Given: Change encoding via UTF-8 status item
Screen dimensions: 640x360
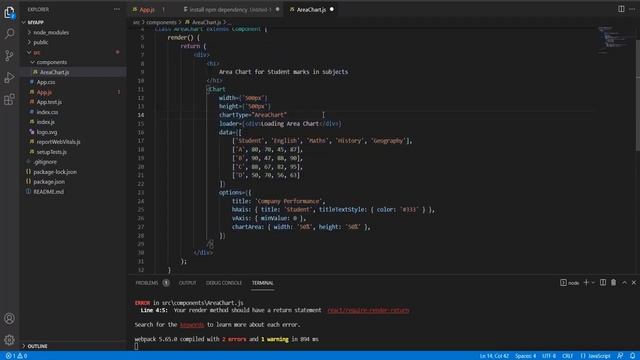Looking at the screenshot, I should (x=549, y=356).
